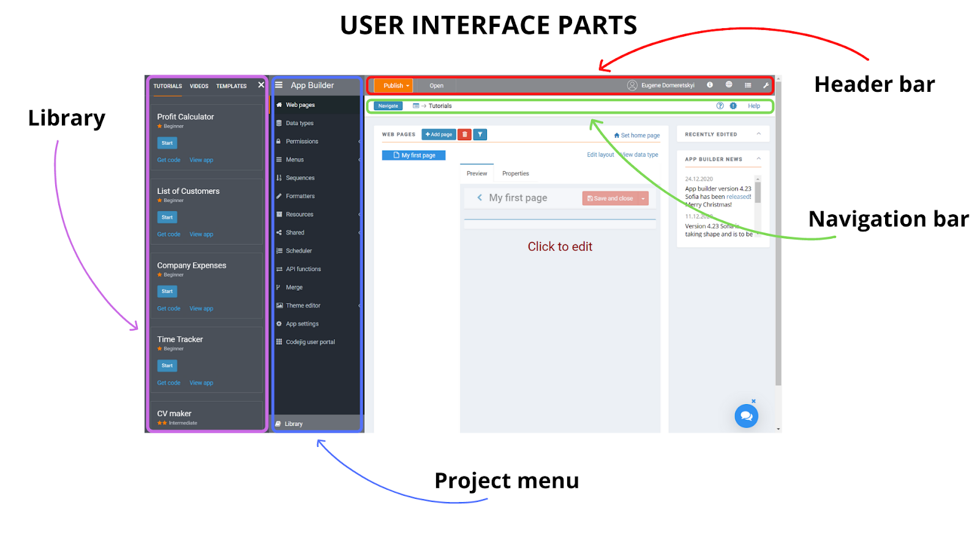Click the Edit layout link
The image size is (980, 551).
[x=600, y=155]
